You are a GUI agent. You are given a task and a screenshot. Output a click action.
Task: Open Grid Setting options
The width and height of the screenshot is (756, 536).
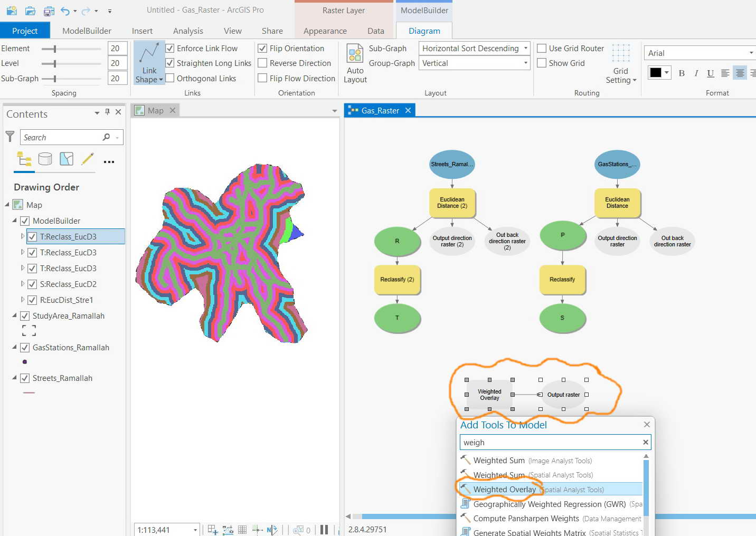tap(621, 64)
